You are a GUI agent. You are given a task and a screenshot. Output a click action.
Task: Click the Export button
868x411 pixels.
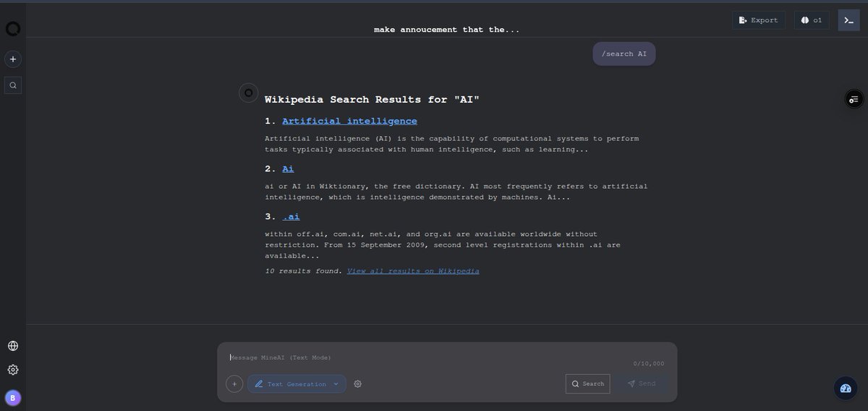tap(759, 20)
